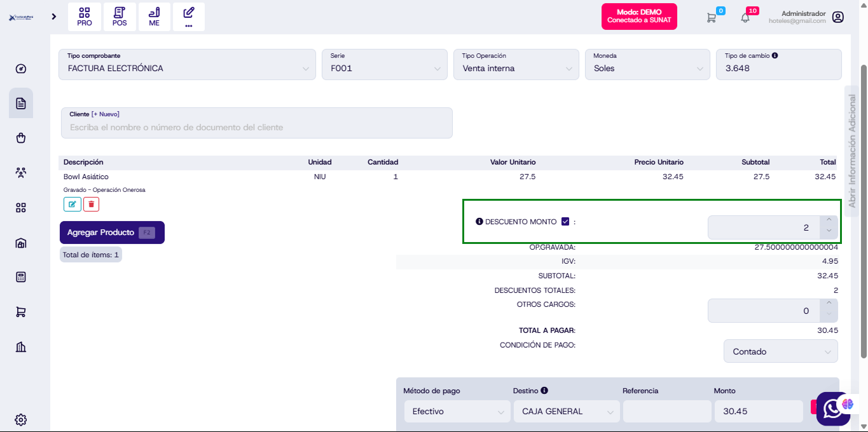This screenshot has width=868, height=432.
Task: Click the client name search field
Action: point(256,128)
